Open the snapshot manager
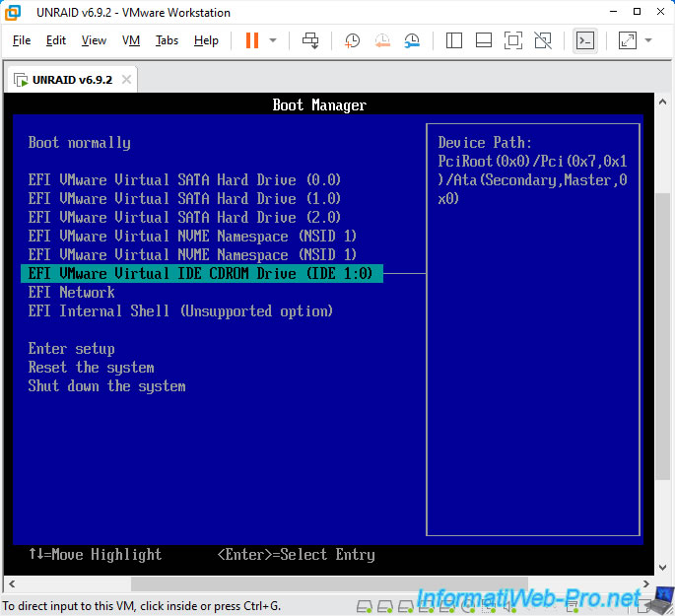The image size is (675, 616). click(412, 40)
